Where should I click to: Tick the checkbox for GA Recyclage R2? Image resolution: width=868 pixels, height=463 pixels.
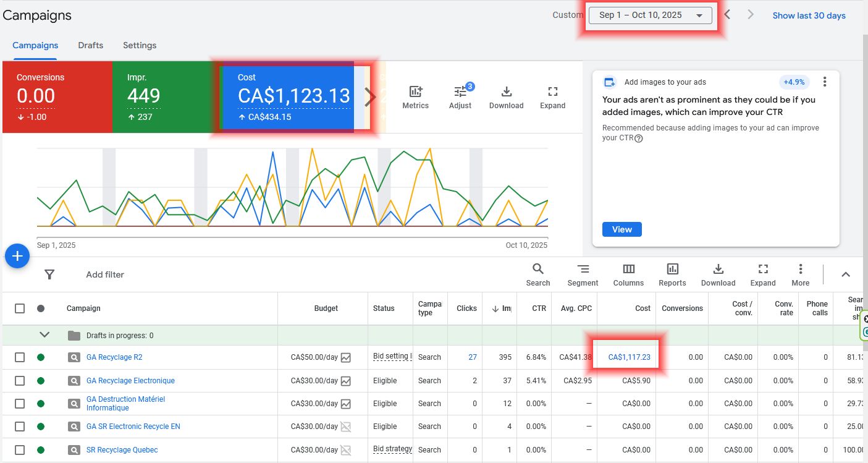20,357
